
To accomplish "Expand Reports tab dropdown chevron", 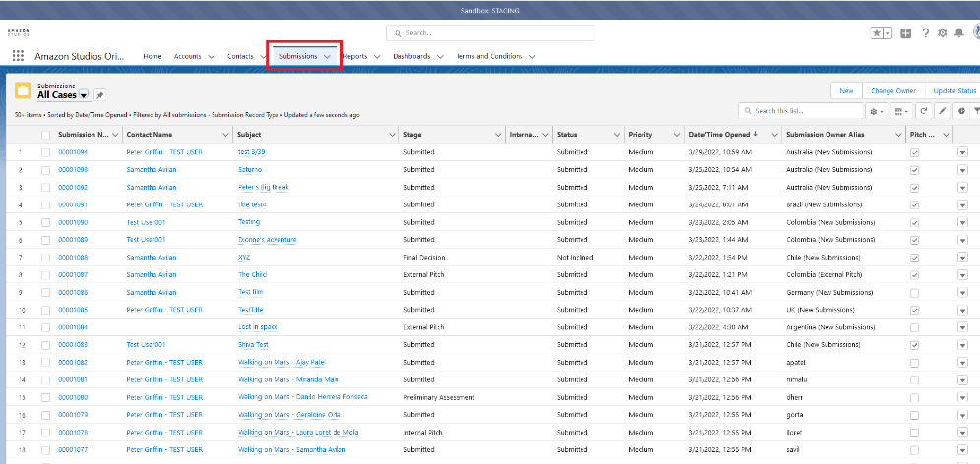I will (x=377, y=56).
